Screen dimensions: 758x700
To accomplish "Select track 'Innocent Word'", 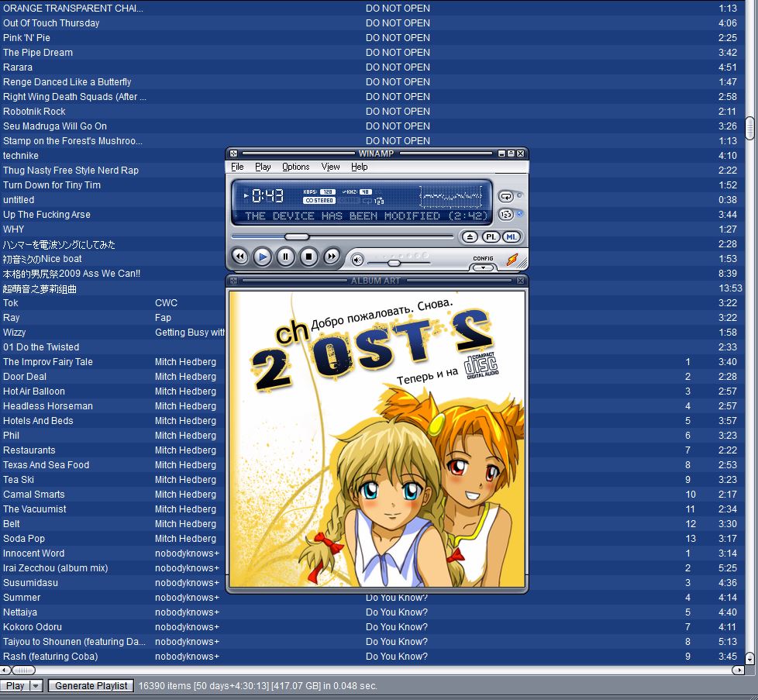I will [34, 553].
